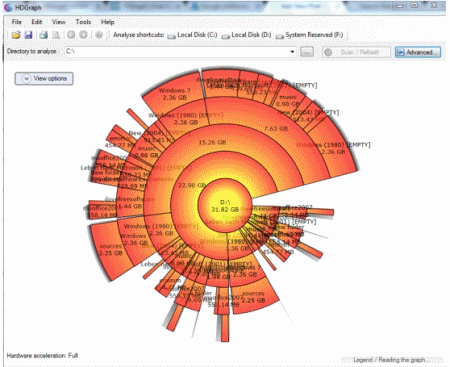Click the print preview icon
This screenshot has height=367, width=450.
click(56, 35)
